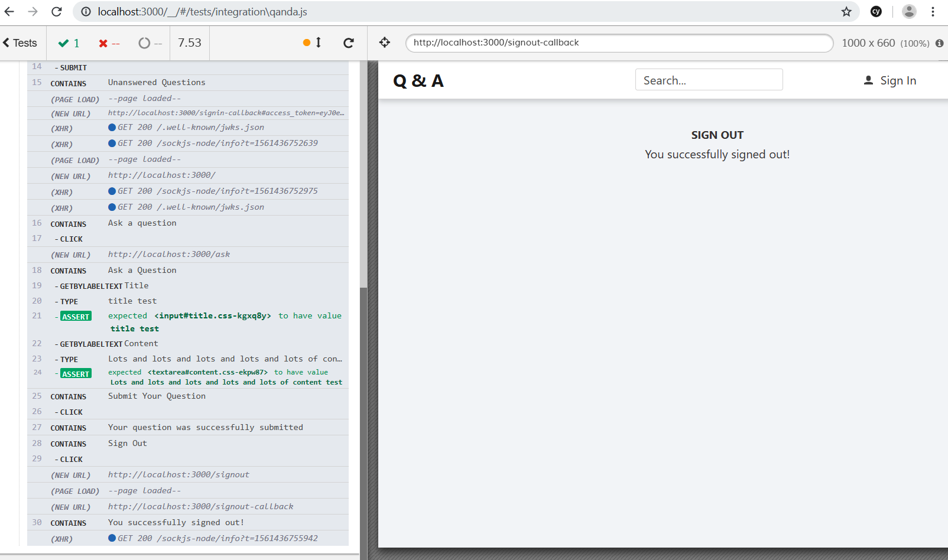Open the selector playground crosshair
This screenshot has width=948, height=560.
tap(385, 43)
